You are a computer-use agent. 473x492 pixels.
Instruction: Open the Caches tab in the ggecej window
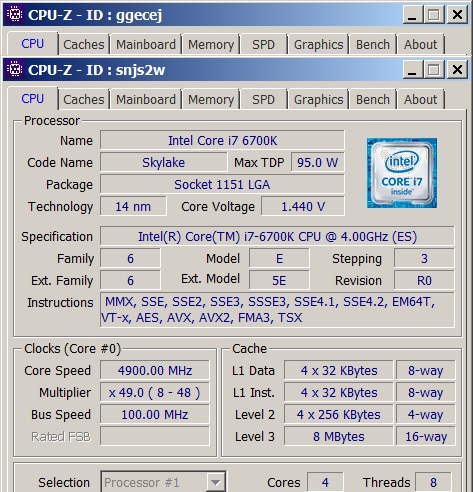pyautogui.click(x=84, y=44)
